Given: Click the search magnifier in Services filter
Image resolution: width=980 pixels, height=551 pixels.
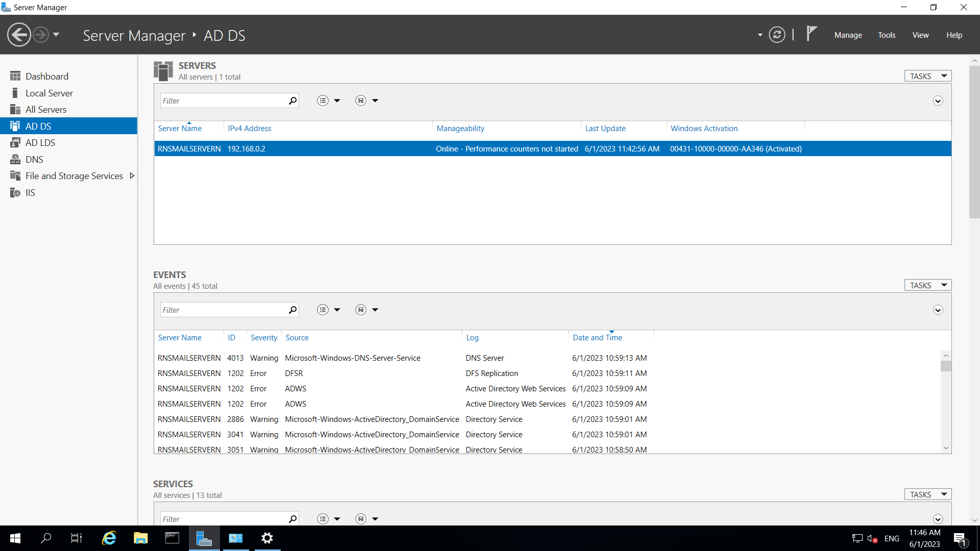Looking at the screenshot, I should pyautogui.click(x=293, y=519).
